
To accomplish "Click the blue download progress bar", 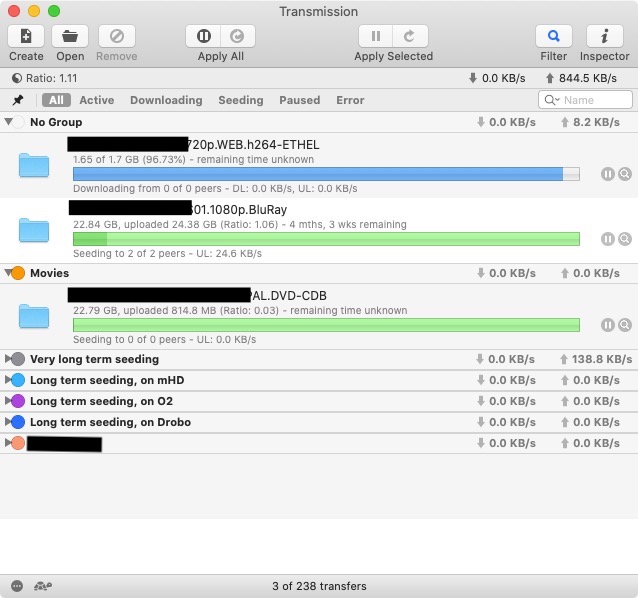I will [x=326, y=174].
